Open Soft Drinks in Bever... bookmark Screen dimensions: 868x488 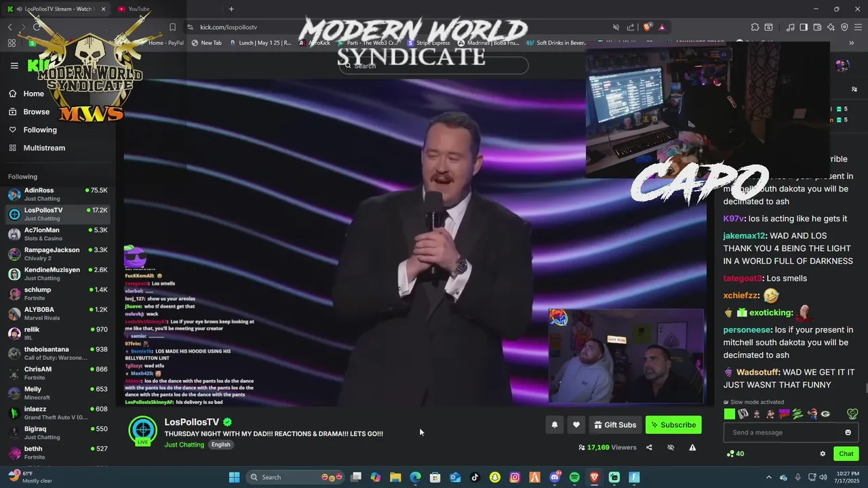pyautogui.click(x=556, y=43)
